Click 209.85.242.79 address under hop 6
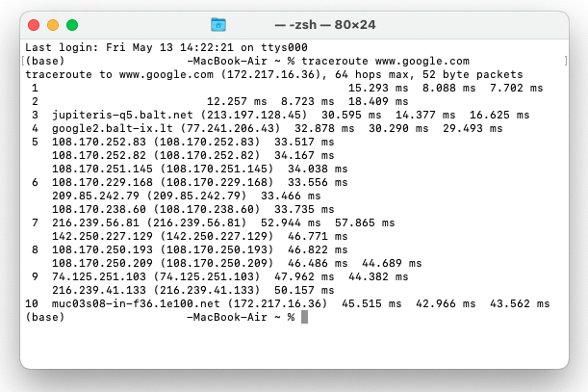The width and height of the screenshot is (588, 392). (x=92, y=196)
